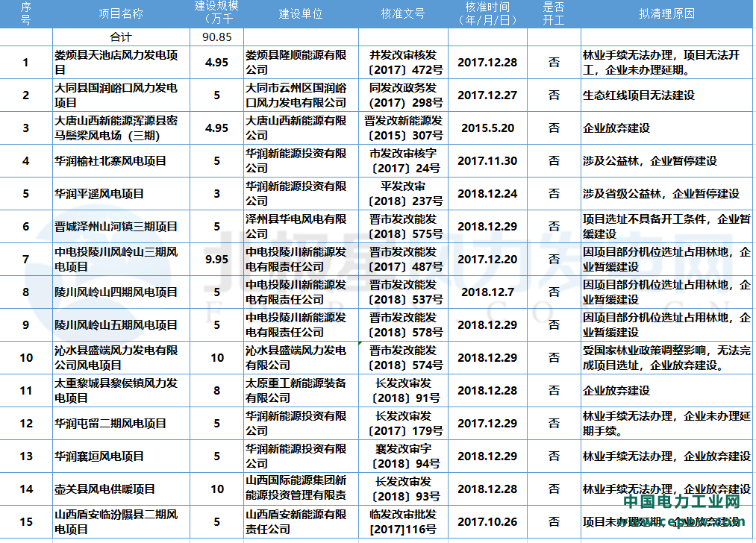Click 否 status in row 10
756x543 pixels.
554,357
